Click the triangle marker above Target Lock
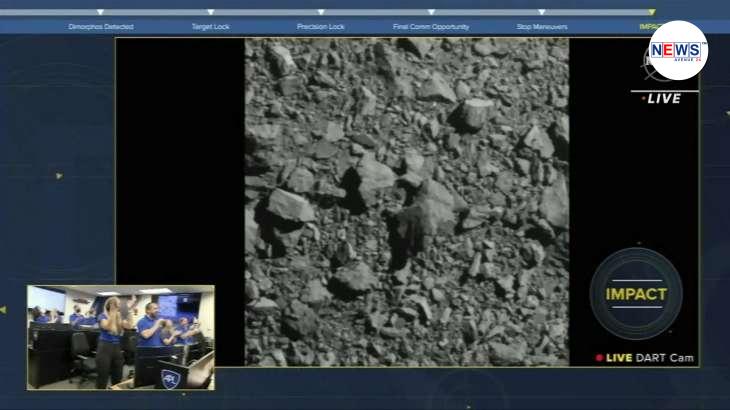Screen dimensions: 730x410 (210, 13)
